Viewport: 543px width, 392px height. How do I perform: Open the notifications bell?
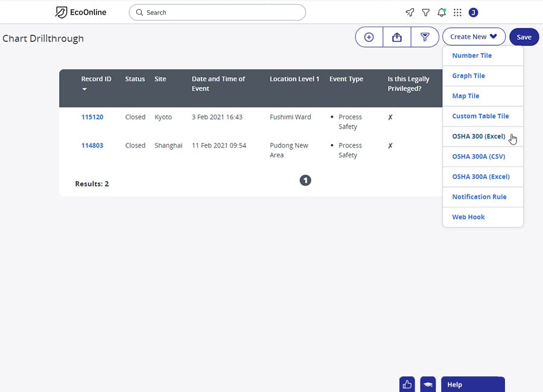coord(442,13)
